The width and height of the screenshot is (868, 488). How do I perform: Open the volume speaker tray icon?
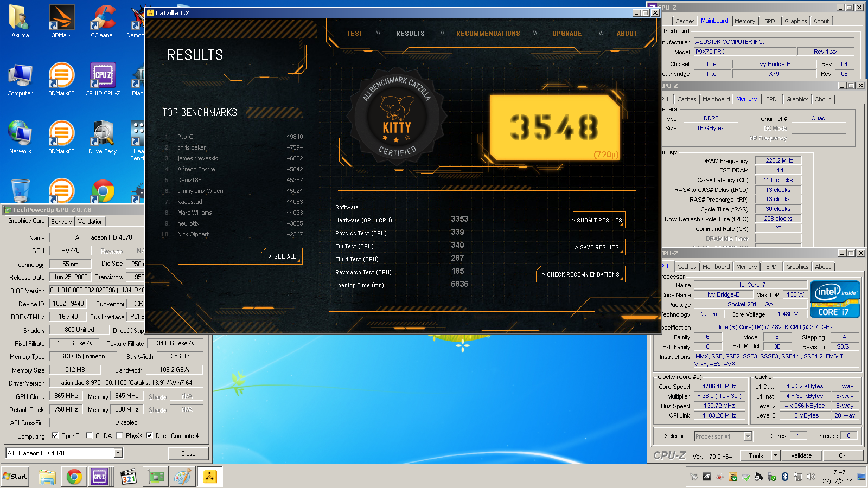tap(811, 477)
